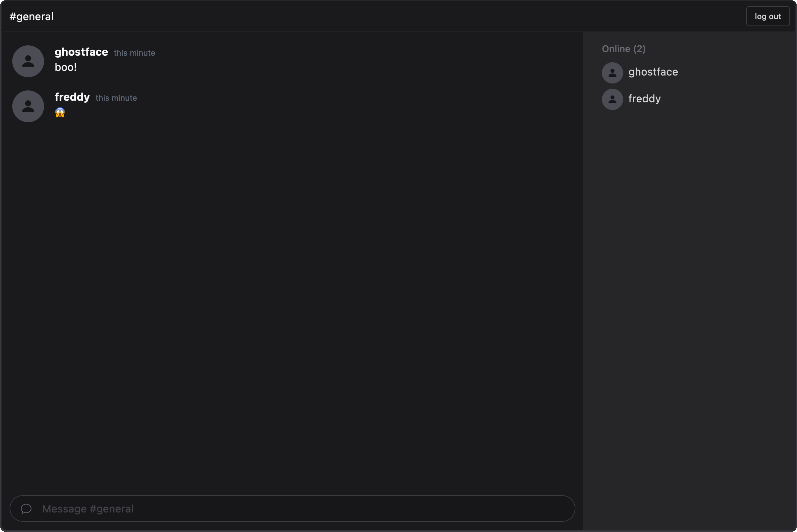Viewport: 797px width, 532px height.
Task: Click the freddy username in the chat message
Action: pyautogui.click(x=72, y=97)
